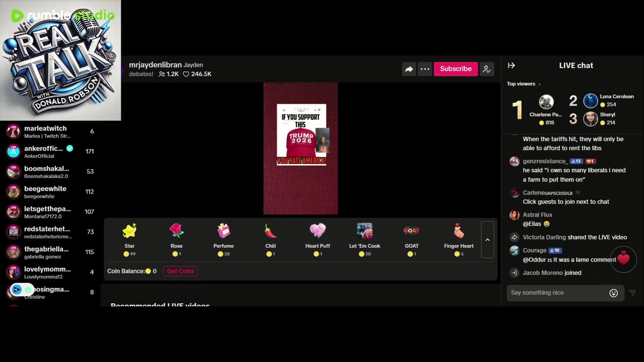The image size is (644, 362).
Task: Open the three-dot more options menu
Action: click(x=425, y=69)
